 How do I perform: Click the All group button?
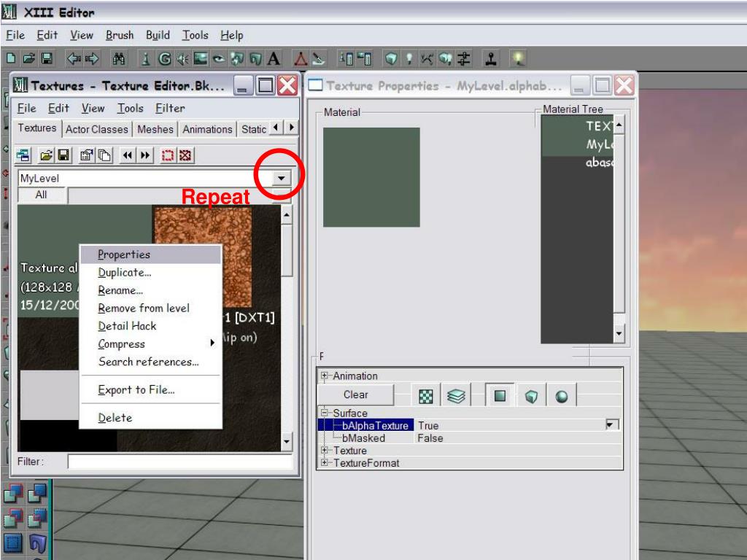pos(42,195)
